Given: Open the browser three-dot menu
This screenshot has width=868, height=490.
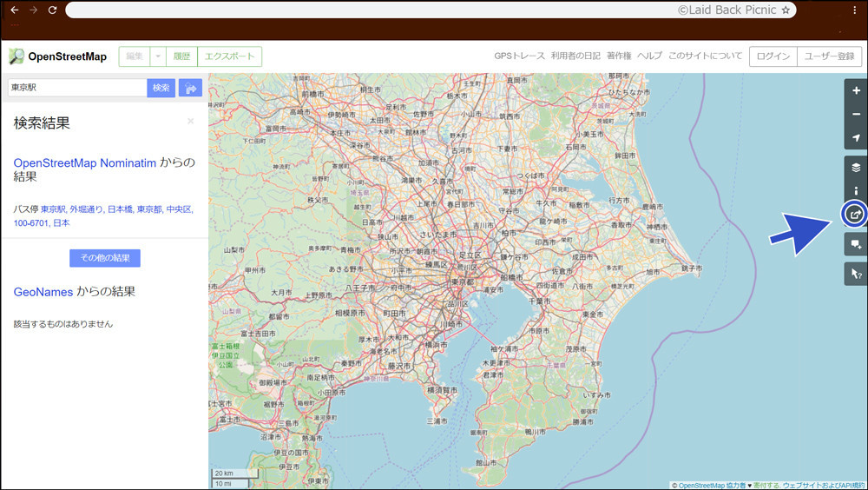Looking at the screenshot, I should [x=855, y=10].
